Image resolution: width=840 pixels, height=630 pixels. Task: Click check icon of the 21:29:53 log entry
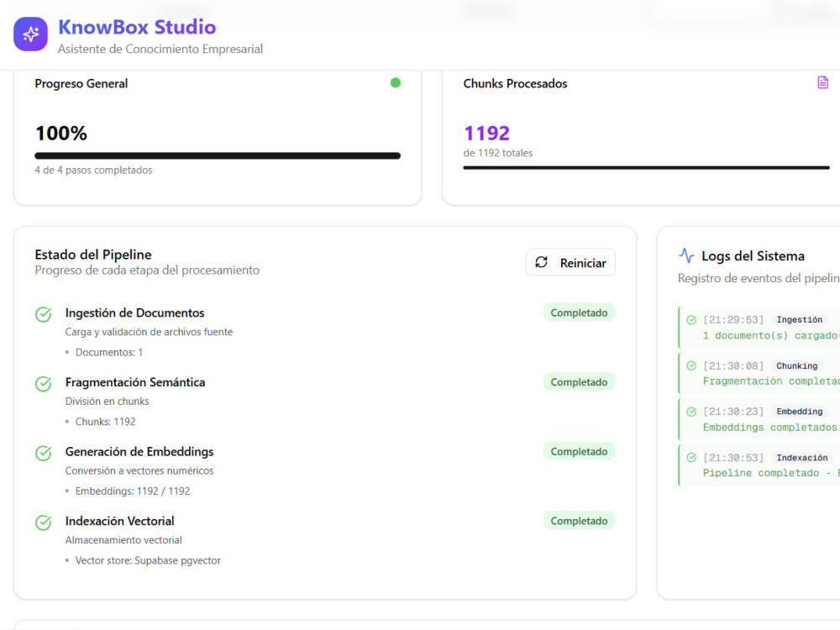691,320
